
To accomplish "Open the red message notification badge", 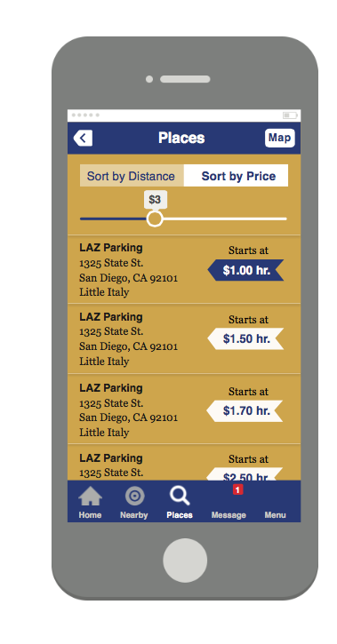I will tap(237, 489).
